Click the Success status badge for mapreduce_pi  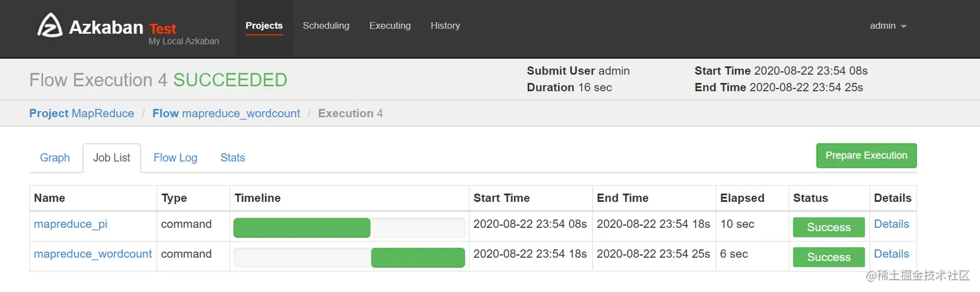coord(828,227)
